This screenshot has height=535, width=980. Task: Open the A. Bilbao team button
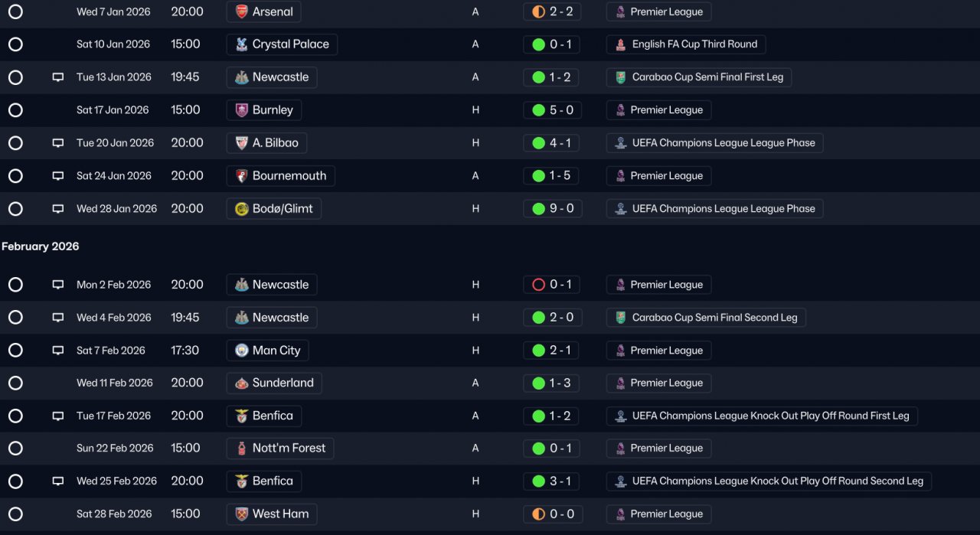pos(267,143)
